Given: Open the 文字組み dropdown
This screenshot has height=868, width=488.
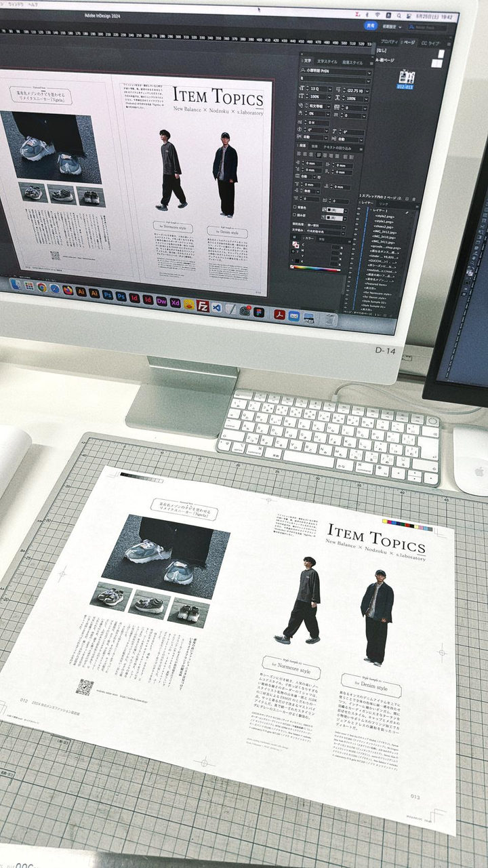Looking at the screenshot, I should (x=326, y=231).
